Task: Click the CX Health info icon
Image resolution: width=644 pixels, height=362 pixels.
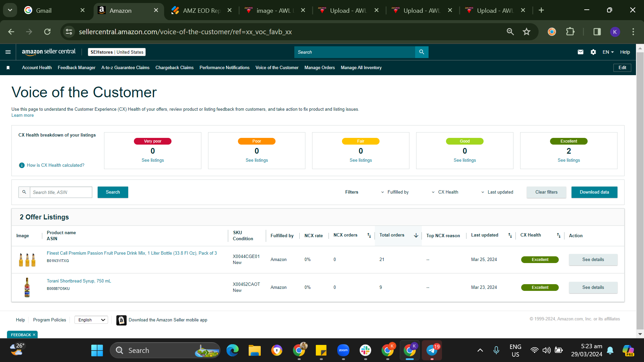Action: coord(22,165)
